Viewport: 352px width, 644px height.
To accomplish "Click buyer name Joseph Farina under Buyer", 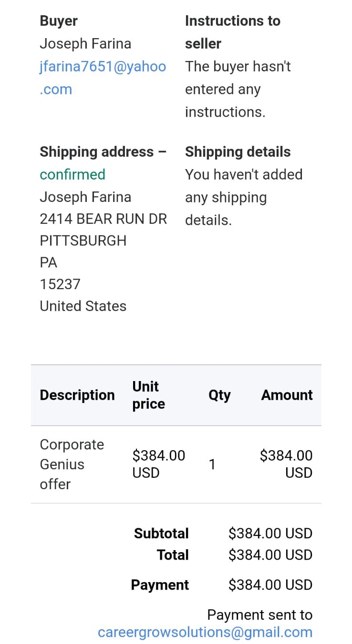I will (85, 44).
